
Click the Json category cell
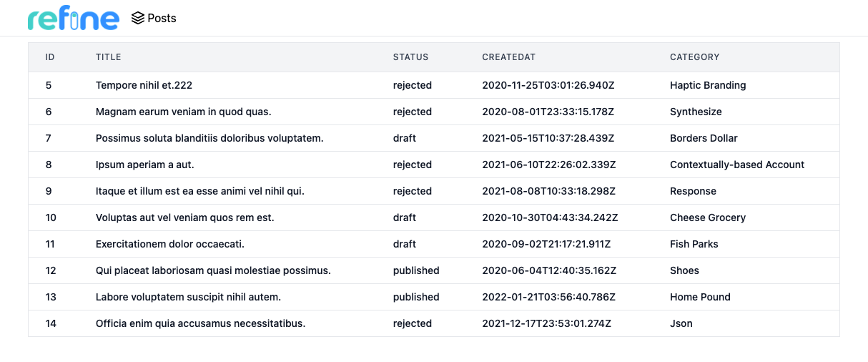(681, 323)
